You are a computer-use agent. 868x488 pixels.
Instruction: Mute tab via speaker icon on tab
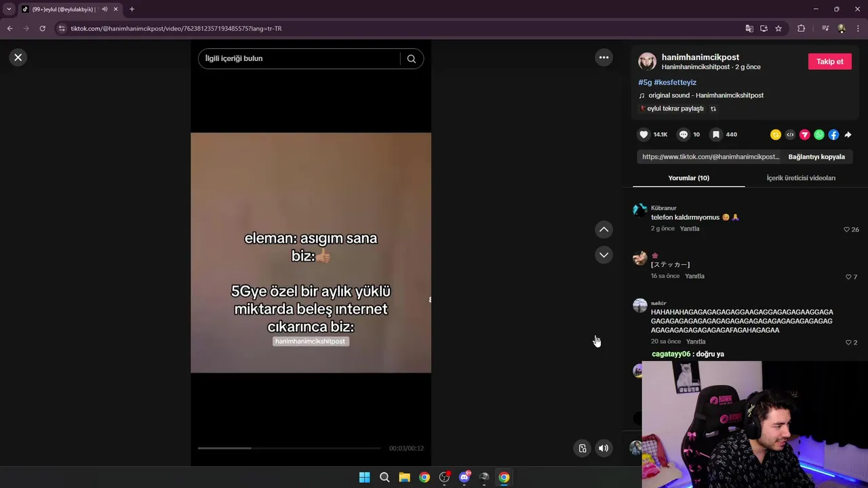pos(104,9)
